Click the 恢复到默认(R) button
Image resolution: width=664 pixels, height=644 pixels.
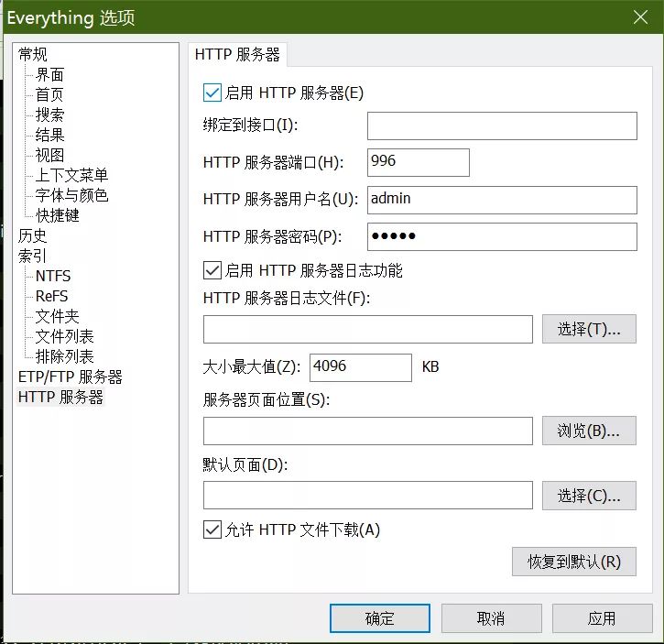(x=574, y=562)
